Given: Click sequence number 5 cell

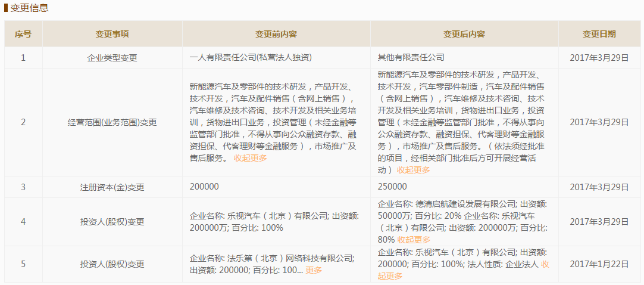Looking at the screenshot, I should click(x=23, y=264).
